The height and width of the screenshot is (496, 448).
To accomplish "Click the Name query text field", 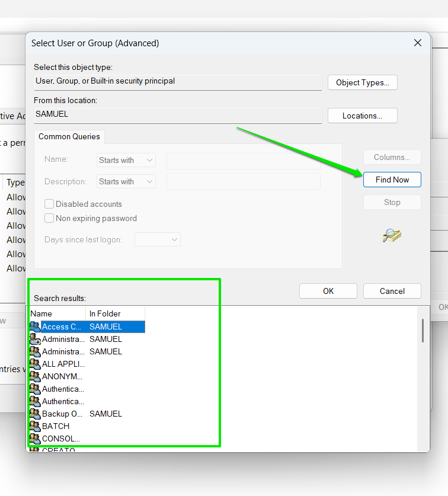I will [244, 161].
